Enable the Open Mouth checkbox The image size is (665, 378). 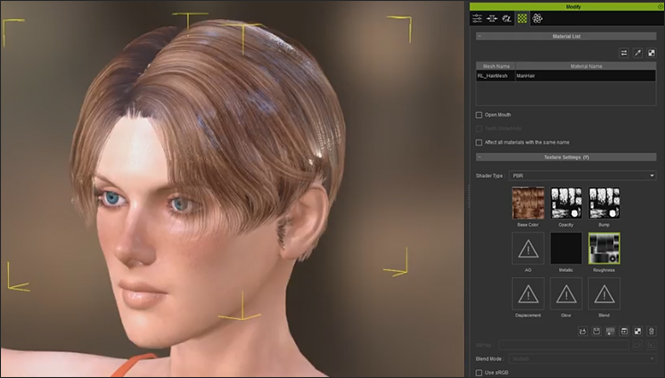479,115
